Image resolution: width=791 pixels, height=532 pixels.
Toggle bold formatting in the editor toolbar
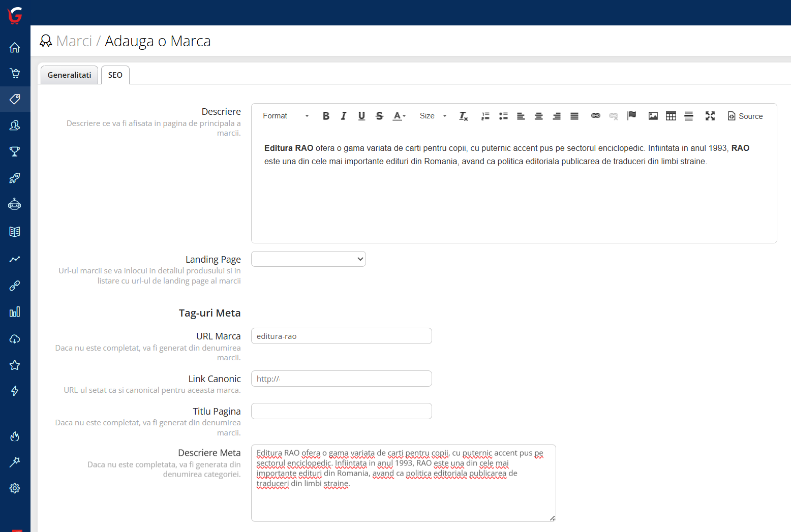click(x=326, y=116)
